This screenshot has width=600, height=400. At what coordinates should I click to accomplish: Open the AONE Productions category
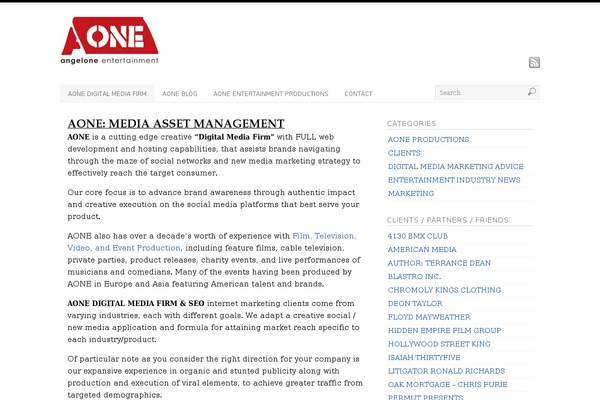coord(428,140)
